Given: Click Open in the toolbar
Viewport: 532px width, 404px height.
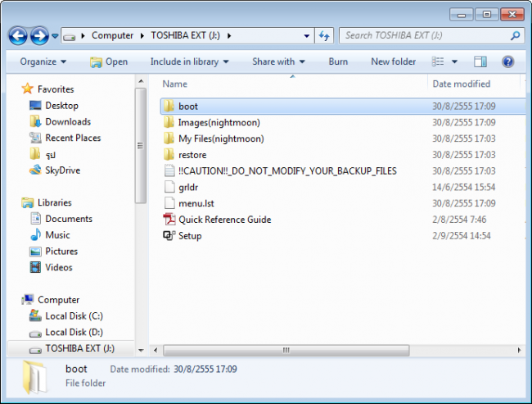Looking at the screenshot, I should pos(109,61).
